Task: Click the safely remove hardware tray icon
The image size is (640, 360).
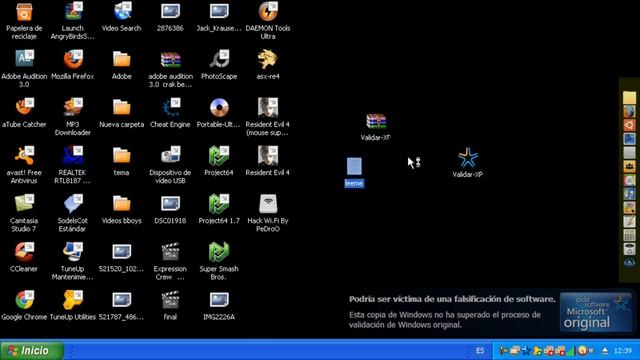Action: pos(605,351)
